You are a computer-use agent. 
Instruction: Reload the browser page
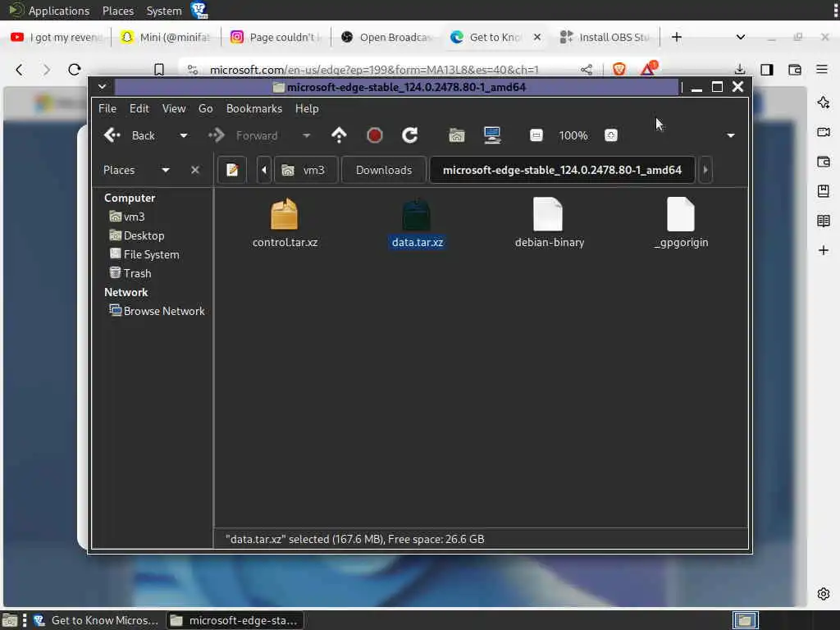coord(75,70)
